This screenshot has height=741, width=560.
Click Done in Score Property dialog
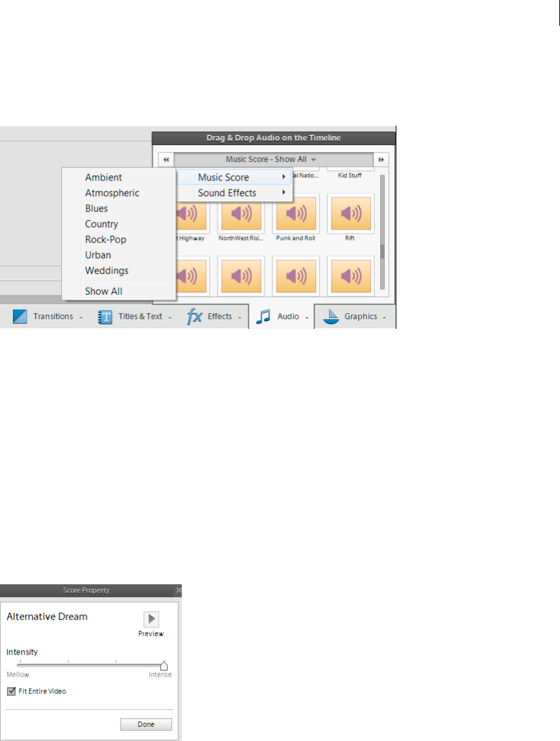coord(146,724)
